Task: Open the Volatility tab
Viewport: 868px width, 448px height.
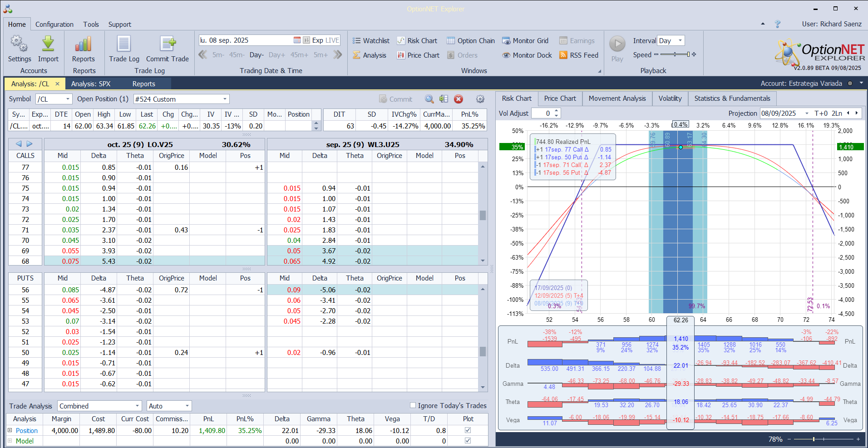Action: 670,98
